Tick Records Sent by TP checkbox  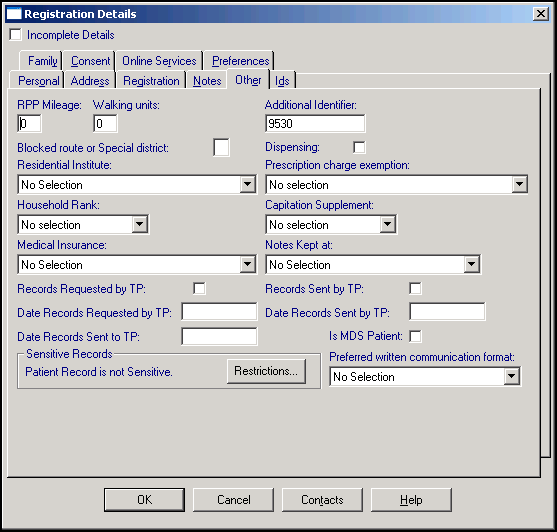point(415,288)
